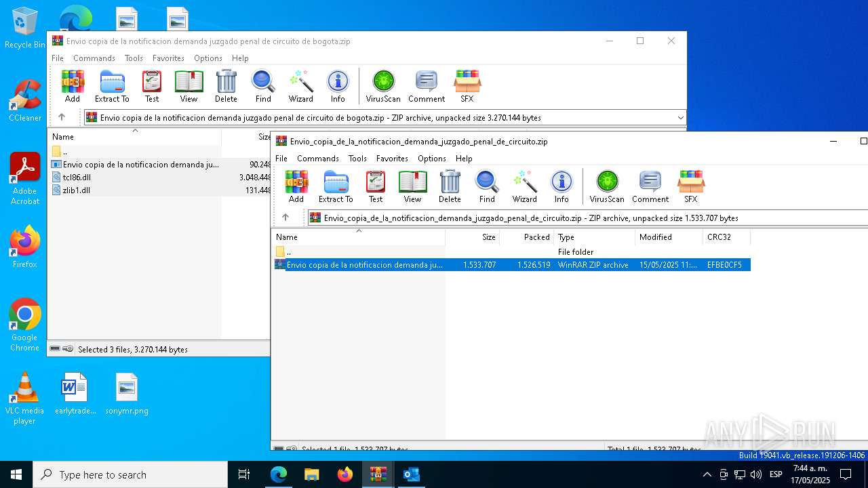Open Adobe Acrobat desktop shortcut

click(x=25, y=178)
